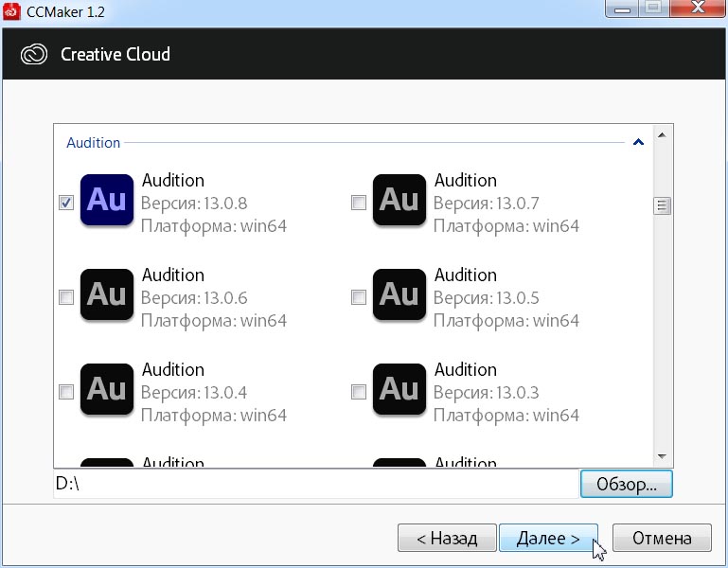728x568 pixels.
Task: Mark the Audition 13.0.3 checkbox
Action: (359, 392)
